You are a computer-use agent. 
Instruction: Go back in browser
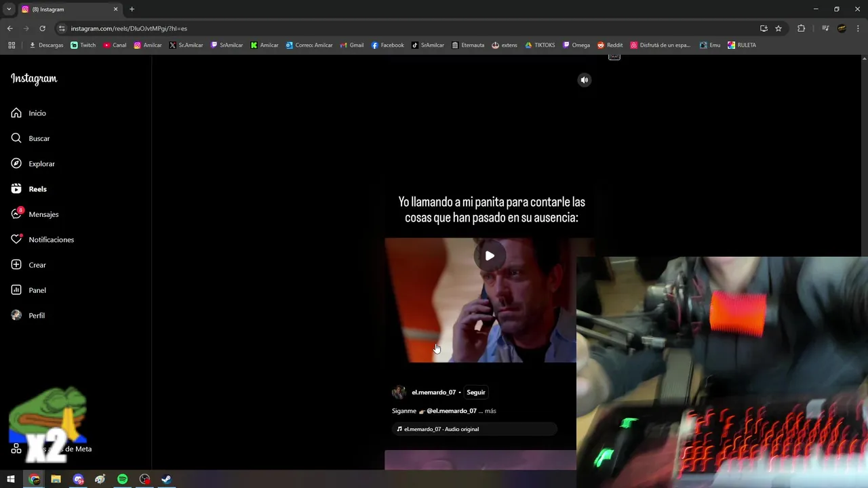pyautogui.click(x=9, y=28)
